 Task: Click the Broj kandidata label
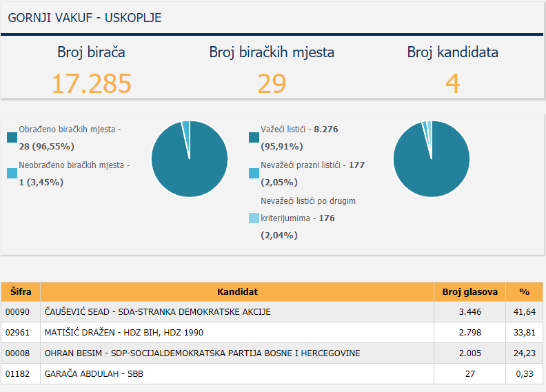[452, 52]
